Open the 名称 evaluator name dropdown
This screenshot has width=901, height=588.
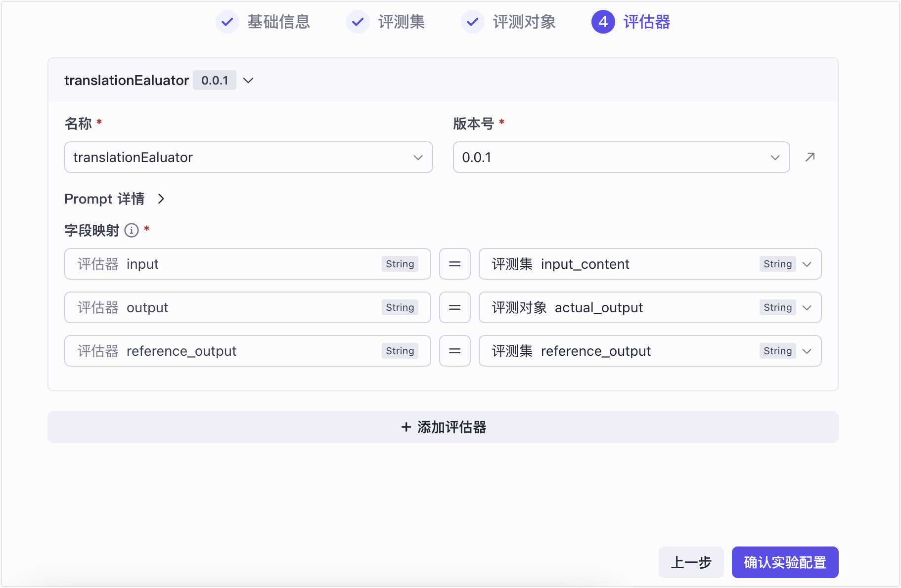click(249, 157)
